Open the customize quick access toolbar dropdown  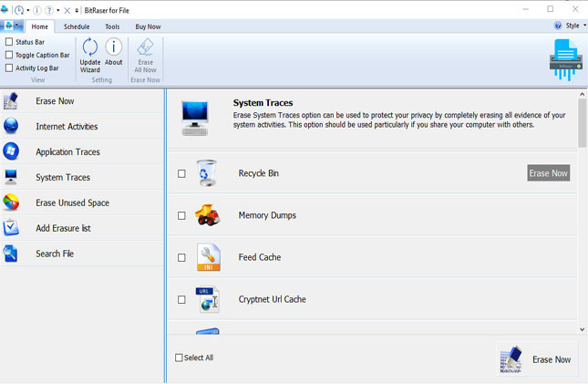click(77, 11)
